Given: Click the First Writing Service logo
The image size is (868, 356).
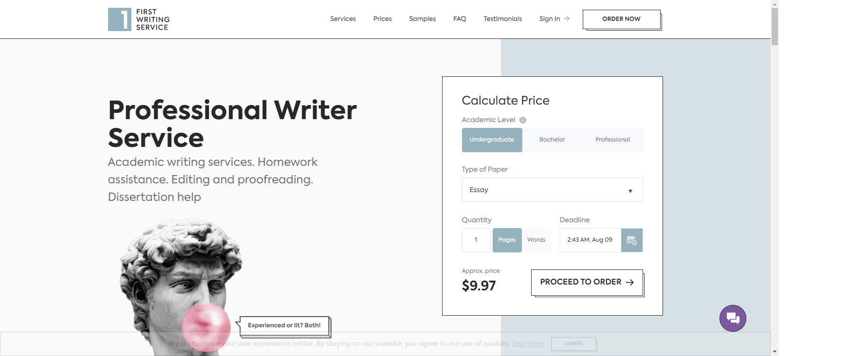Looking at the screenshot, I should click(x=139, y=19).
